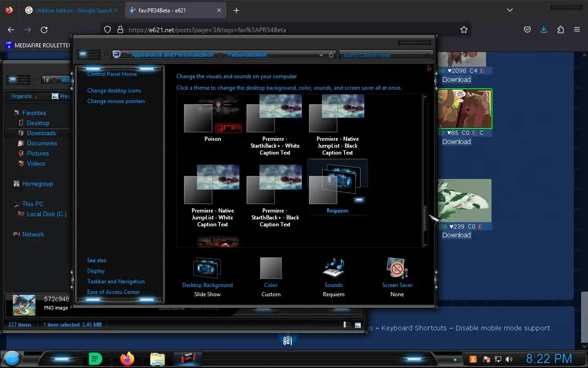Bookmark this page with the star

click(464, 29)
